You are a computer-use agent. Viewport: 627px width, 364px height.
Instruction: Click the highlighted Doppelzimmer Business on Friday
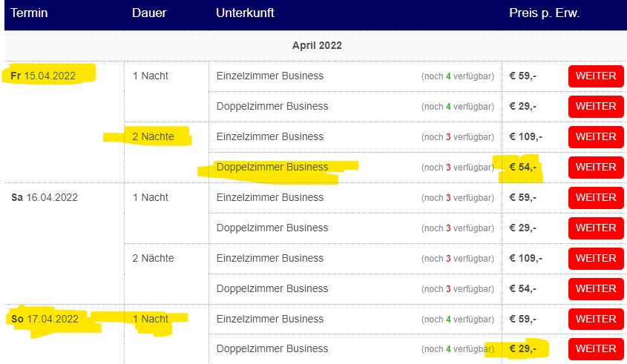272,167
